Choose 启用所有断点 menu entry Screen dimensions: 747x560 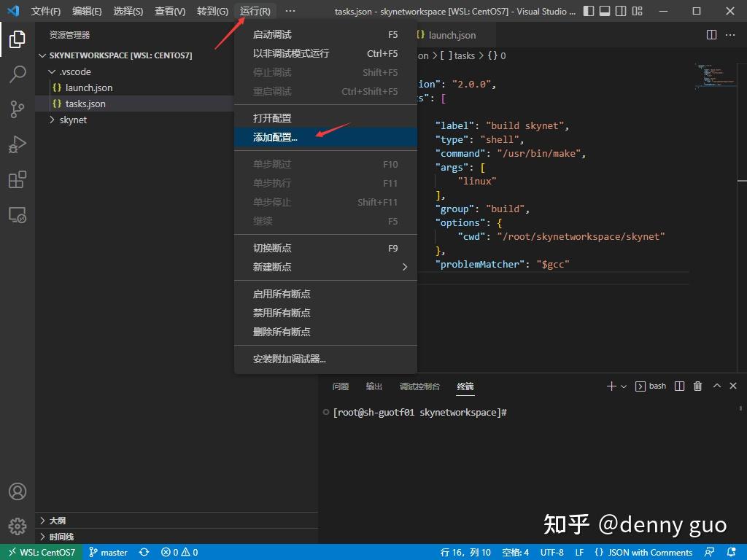(325, 294)
